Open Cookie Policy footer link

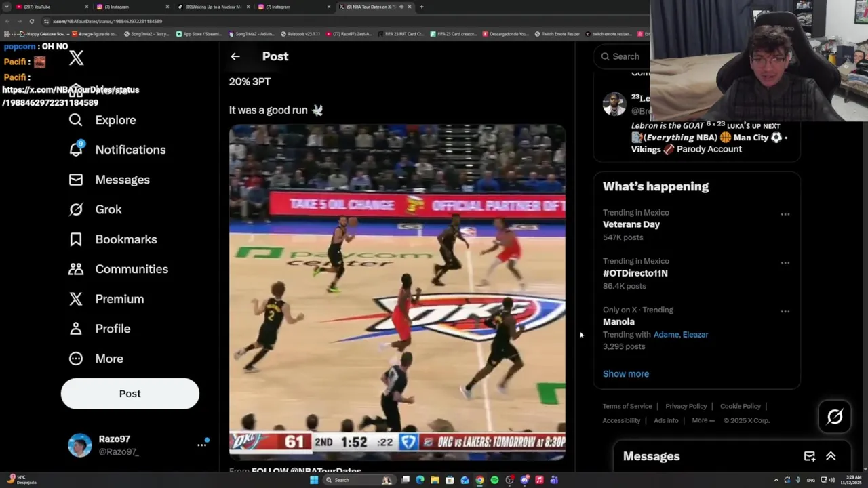tap(741, 407)
